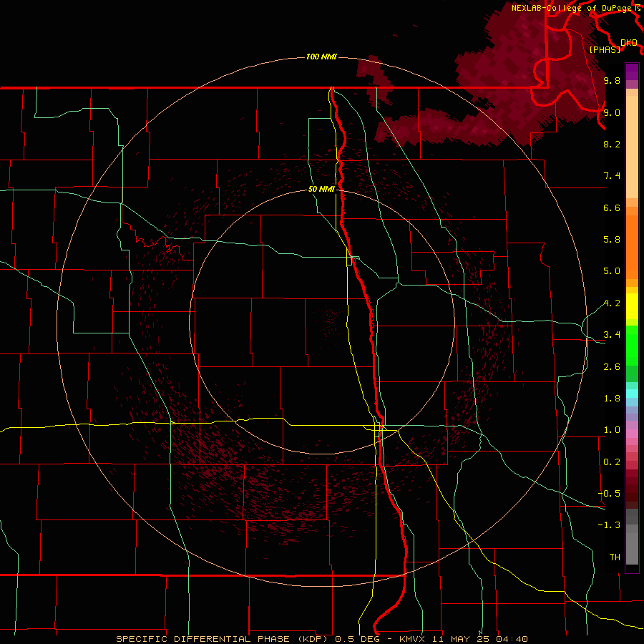Click the -0.5 value on the color scale
Image resolution: width=644 pixels, height=644 pixels.
tap(609, 494)
